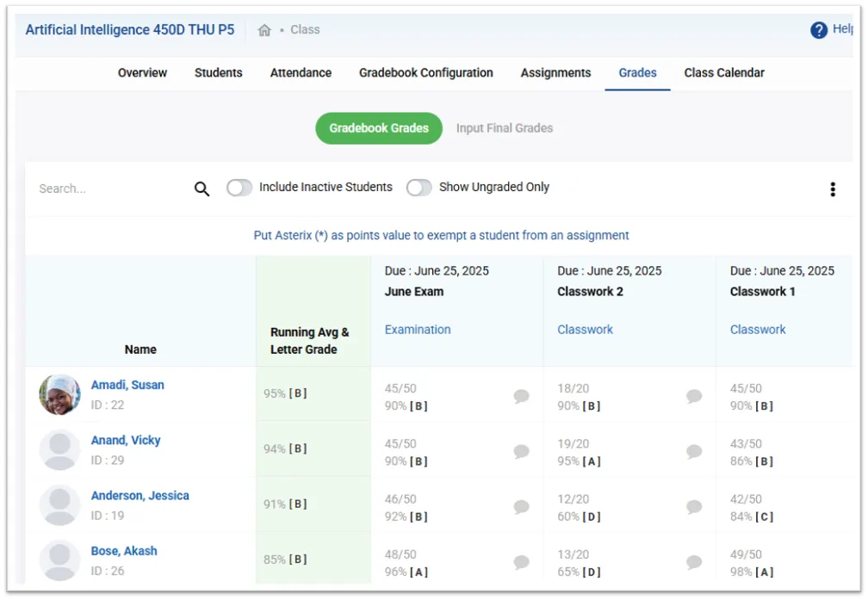Switch to the Overview tab

(x=142, y=73)
